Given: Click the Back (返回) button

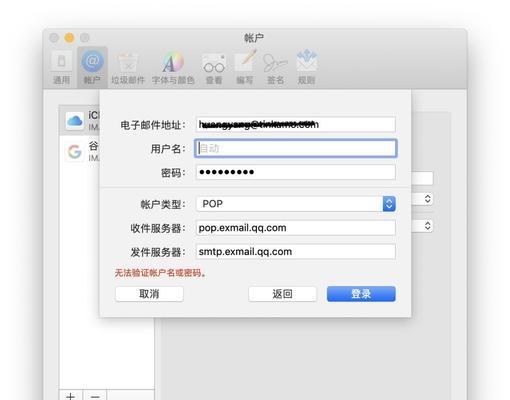Looking at the screenshot, I should (282, 294).
